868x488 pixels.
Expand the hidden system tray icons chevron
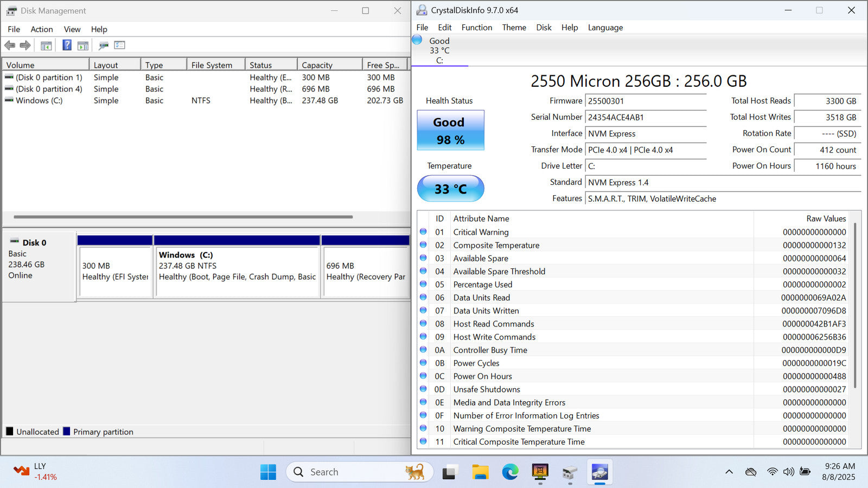click(x=729, y=472)
